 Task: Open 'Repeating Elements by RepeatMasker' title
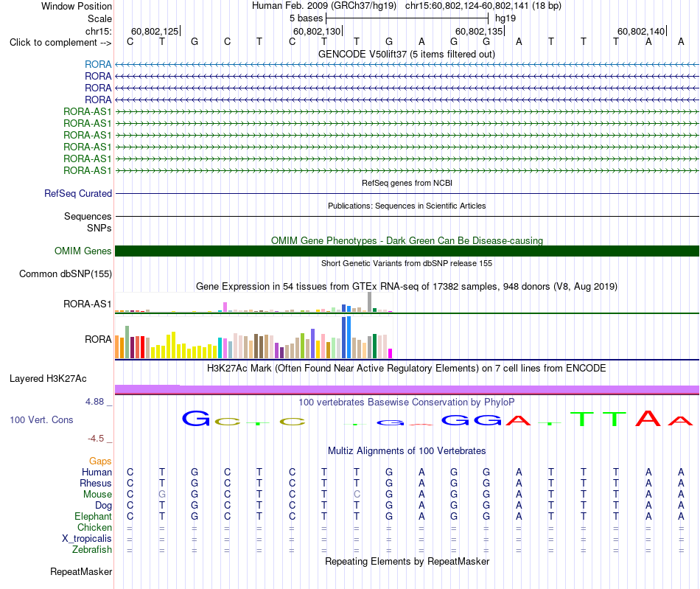point(407,561)
